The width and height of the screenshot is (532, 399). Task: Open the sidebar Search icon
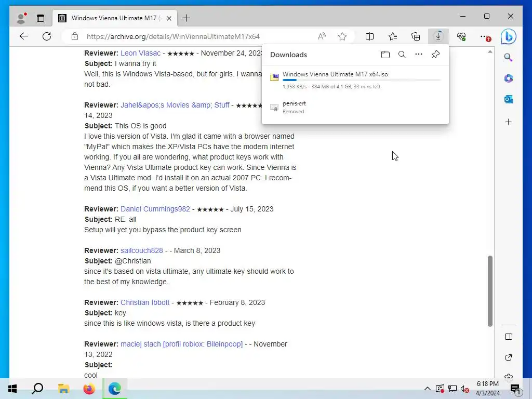[508, 57]
